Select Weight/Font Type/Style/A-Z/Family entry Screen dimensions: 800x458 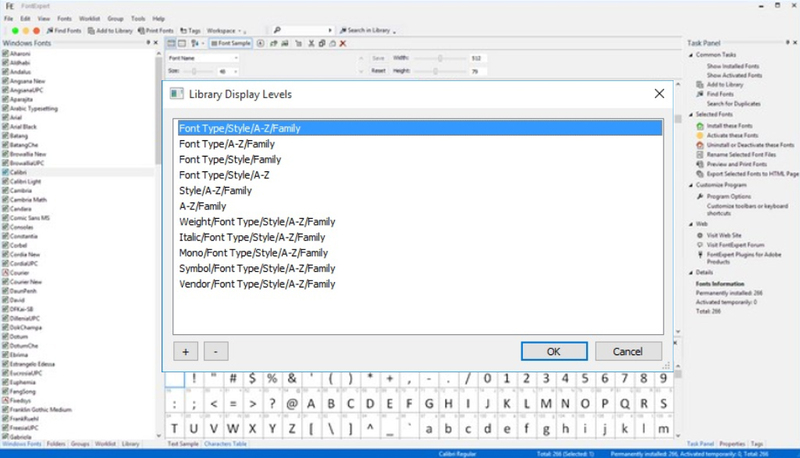click(420, 222)
